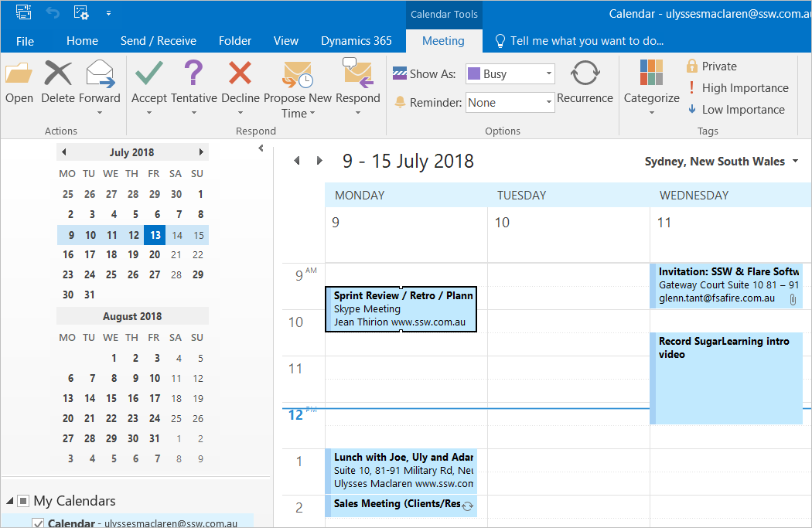Viewport: 812px width, 528px height.
Task: Switch to the Send / Receive tab
Action: tap(158, 41)
